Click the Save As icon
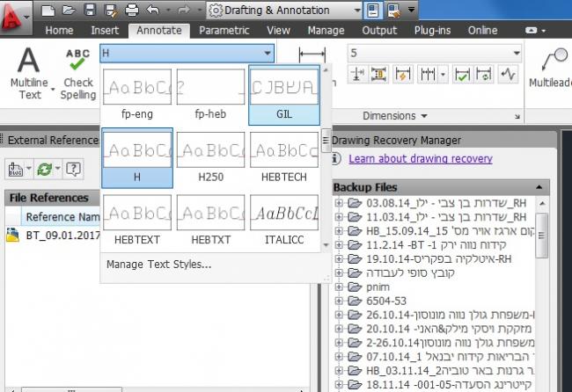The width and height of the screenshot is (572, 392). (111, 11)
